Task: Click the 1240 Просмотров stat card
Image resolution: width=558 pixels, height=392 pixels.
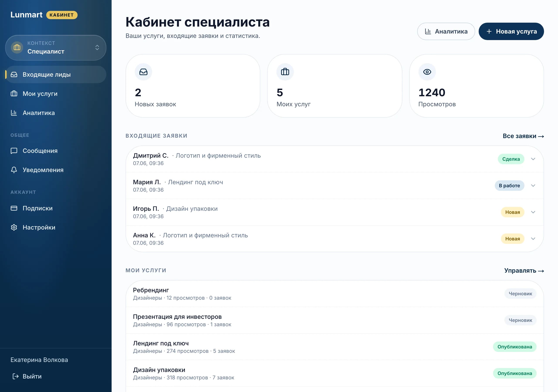Action: (476, 86)
